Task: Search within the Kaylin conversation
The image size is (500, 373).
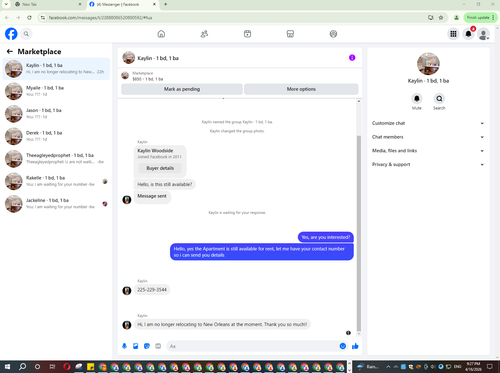Action: point(439,99)
